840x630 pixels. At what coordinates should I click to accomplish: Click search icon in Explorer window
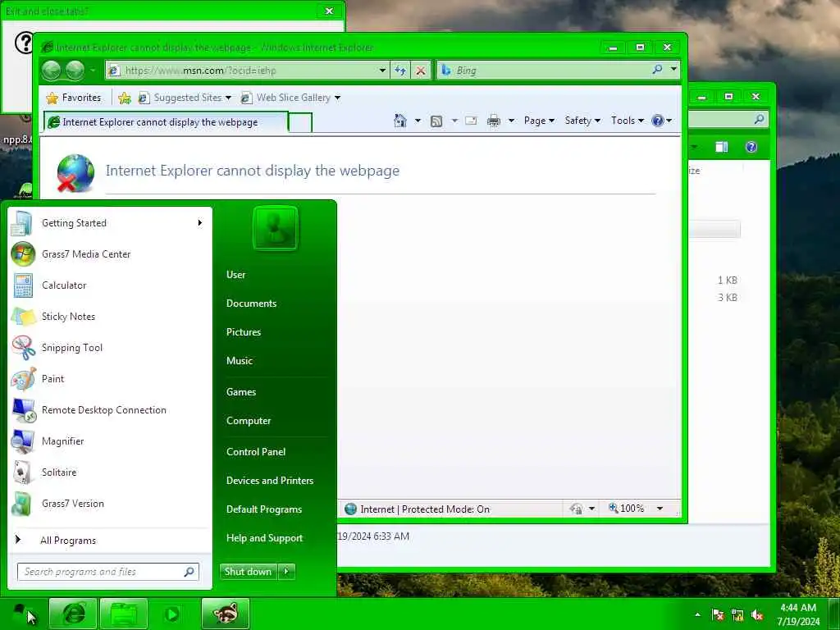(x=759, y=119)
